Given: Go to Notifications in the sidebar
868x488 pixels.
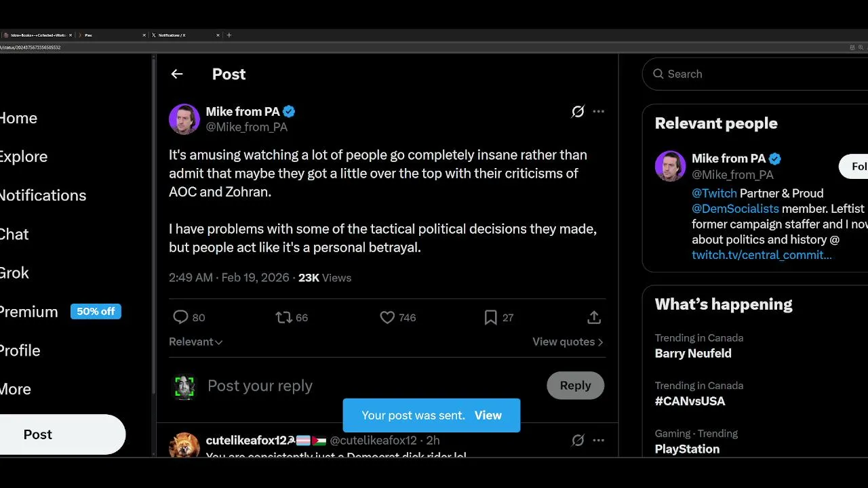Looking at the screenshot, I should click(43, 195).
